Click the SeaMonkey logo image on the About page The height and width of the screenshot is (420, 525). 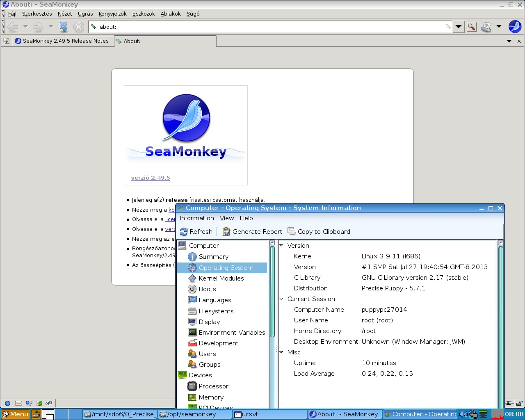(x=186, y=127)
